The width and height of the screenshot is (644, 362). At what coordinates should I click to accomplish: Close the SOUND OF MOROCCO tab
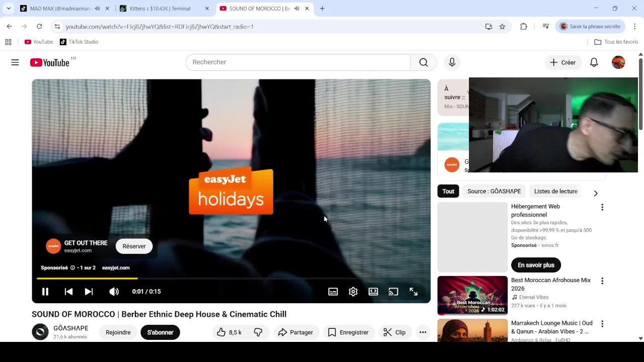point(307,9)
